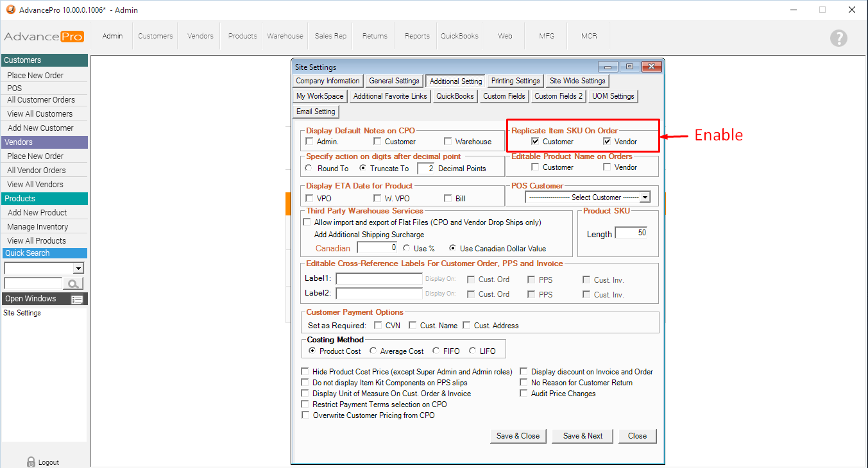The image size is (868, 468).
Task: Select the FIFO costing method
Action: click(x=436, y=351)
